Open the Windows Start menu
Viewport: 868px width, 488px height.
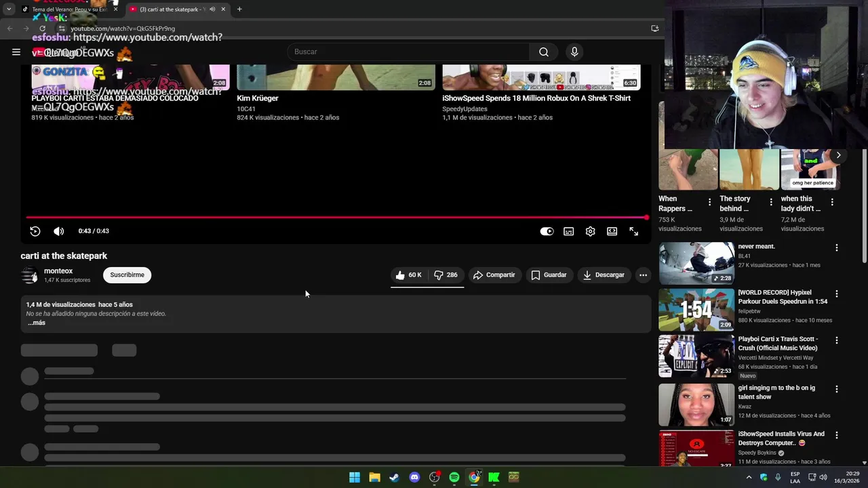[x=355, y=477]
